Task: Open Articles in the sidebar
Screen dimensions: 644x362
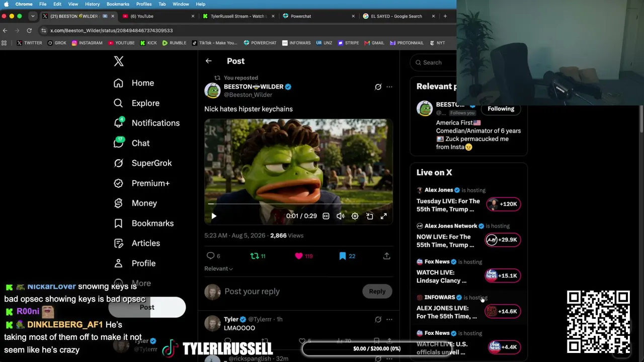Action: coord(137,243)
